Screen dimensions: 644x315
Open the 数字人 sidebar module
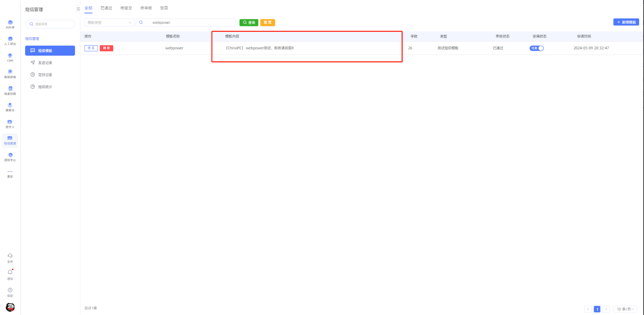(x=10, y=123)
